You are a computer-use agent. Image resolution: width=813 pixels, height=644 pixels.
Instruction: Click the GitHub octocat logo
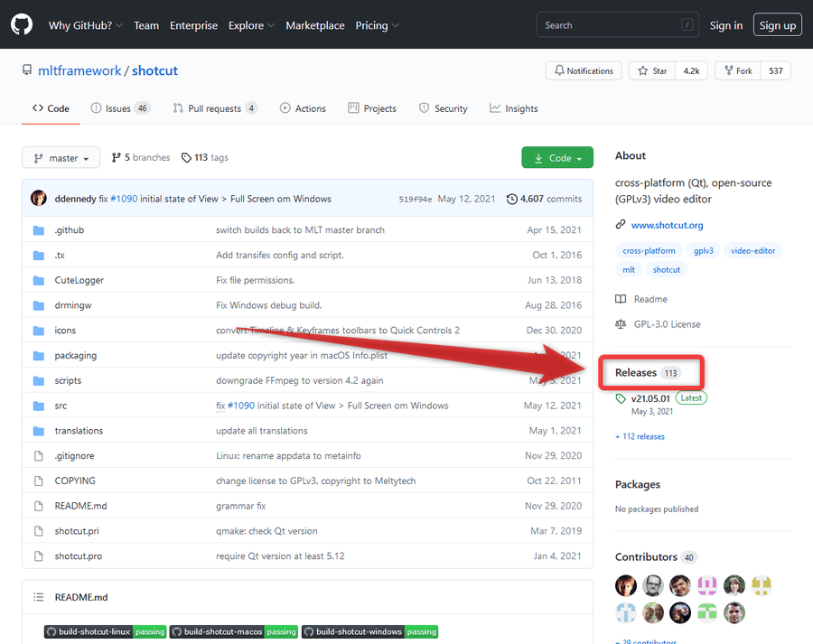click(22, 24)
